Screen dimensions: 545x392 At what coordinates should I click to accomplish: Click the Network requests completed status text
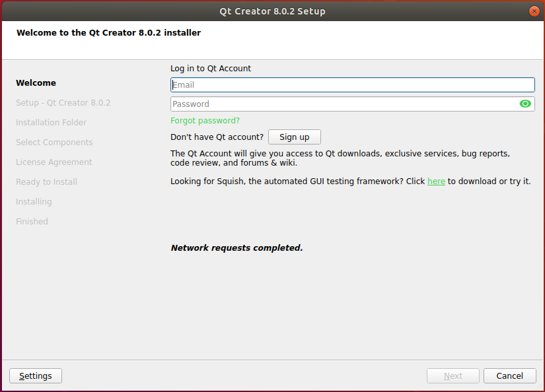pyautogui.click(x=236, y=248)
